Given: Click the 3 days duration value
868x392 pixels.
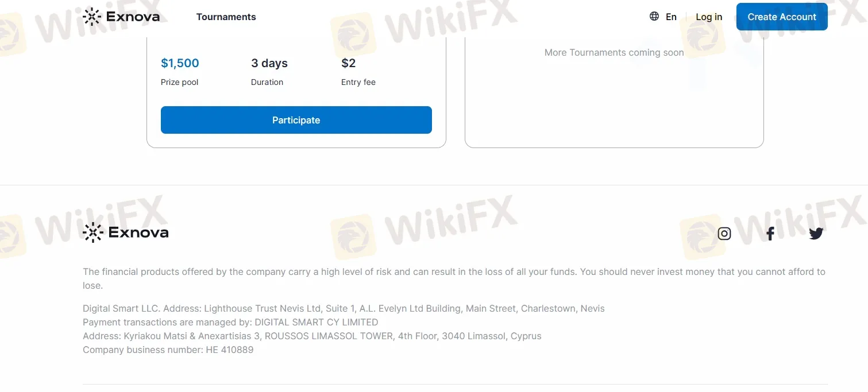Looking at the screenshot, I should tap(269, 63).
